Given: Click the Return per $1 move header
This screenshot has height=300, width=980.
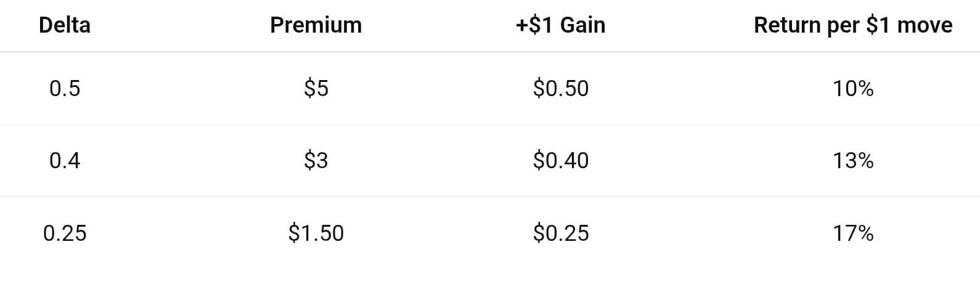Looking at the screenshot, I should tap(853, 25).
